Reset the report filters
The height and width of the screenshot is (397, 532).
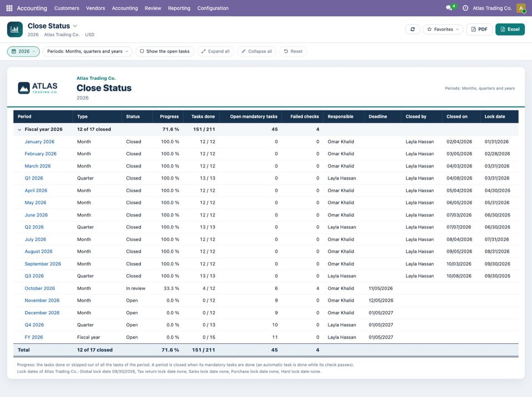click(x=293, y=51)
